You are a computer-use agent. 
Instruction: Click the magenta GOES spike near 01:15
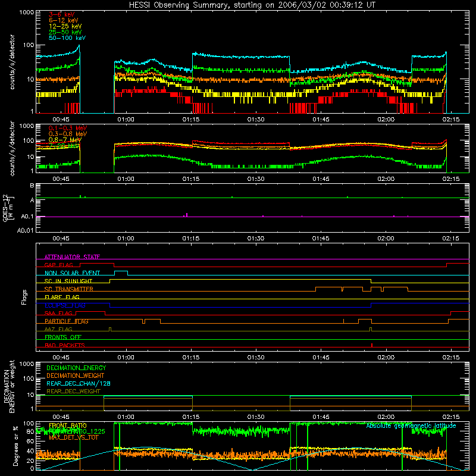coord(187,215)
